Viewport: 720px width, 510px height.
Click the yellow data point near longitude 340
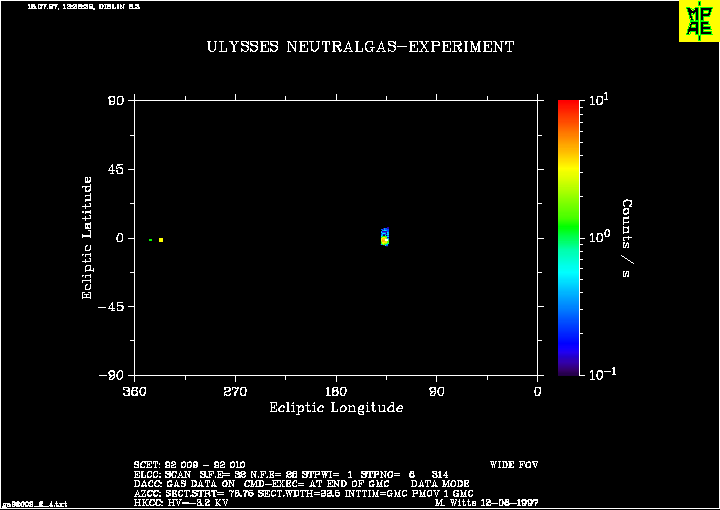tap(161, 240)
